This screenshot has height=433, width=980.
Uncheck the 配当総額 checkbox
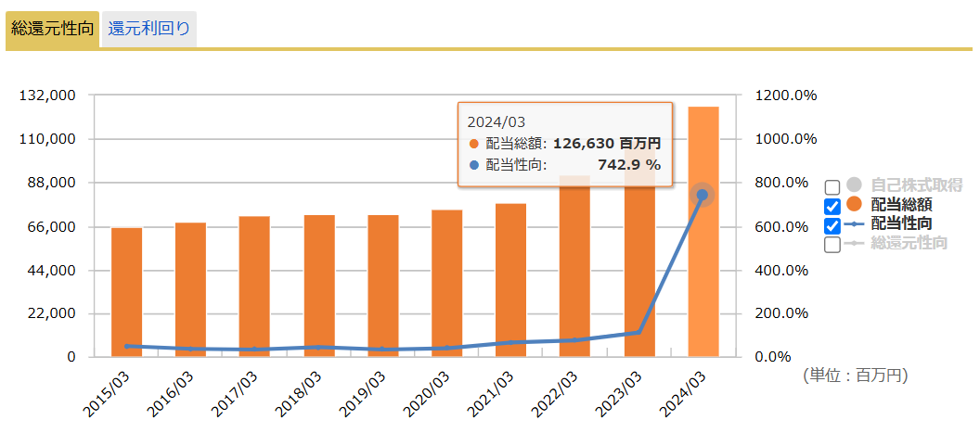(x=832, y=206)
